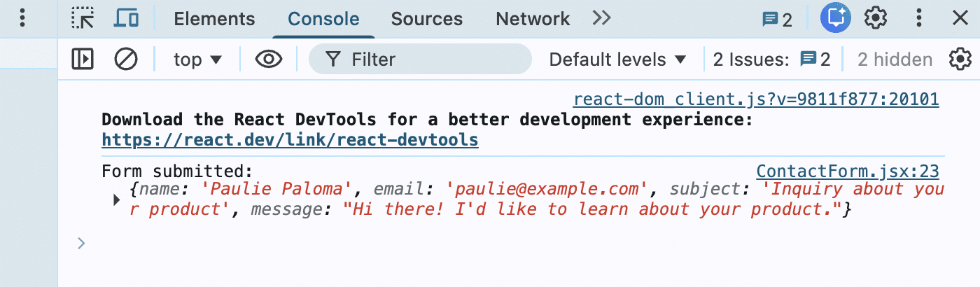The width and height of the screenshot is (980, 287).
Task: Show more tabs with double chevron
Action: [601, 19]
